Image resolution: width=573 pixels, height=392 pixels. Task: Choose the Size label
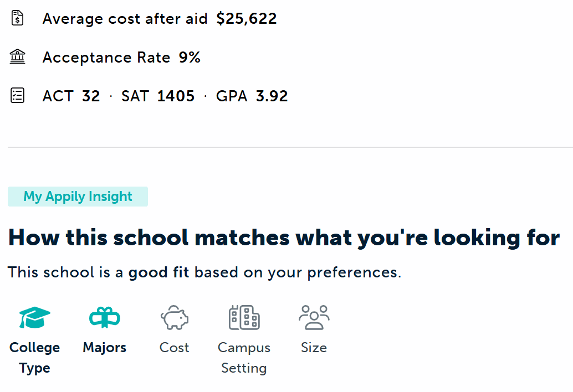tap(314, 348)
